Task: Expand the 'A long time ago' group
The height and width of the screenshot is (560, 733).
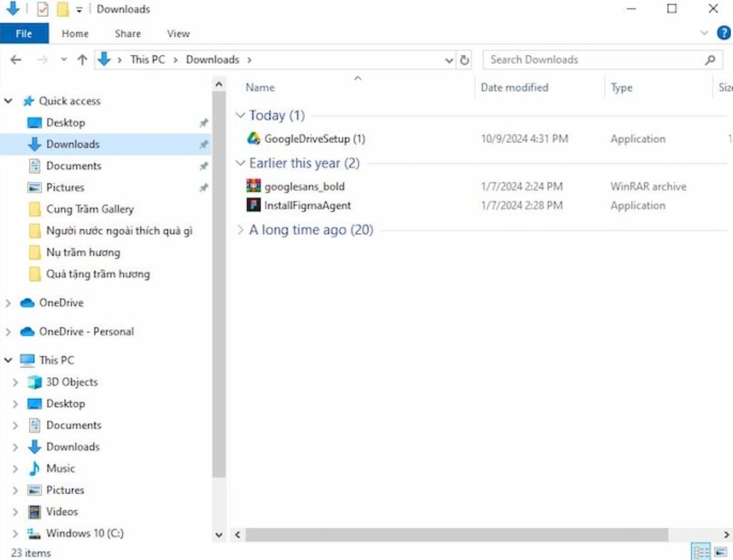Action: (241, 229)
